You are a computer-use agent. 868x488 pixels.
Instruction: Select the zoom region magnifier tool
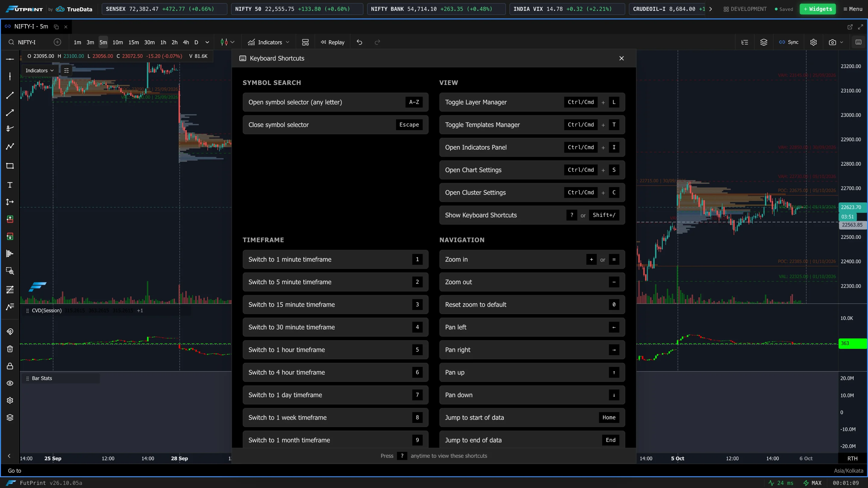(x=10, y=271)
